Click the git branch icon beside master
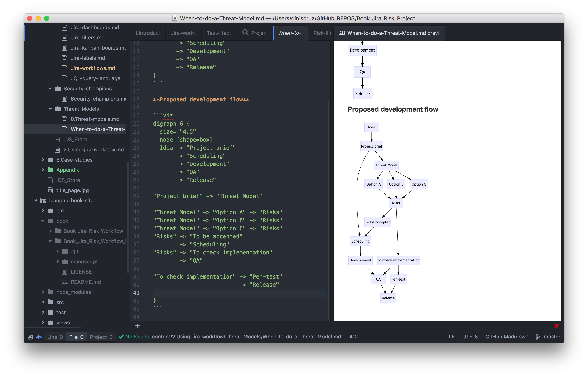The image size is (588, 377). 538,337
